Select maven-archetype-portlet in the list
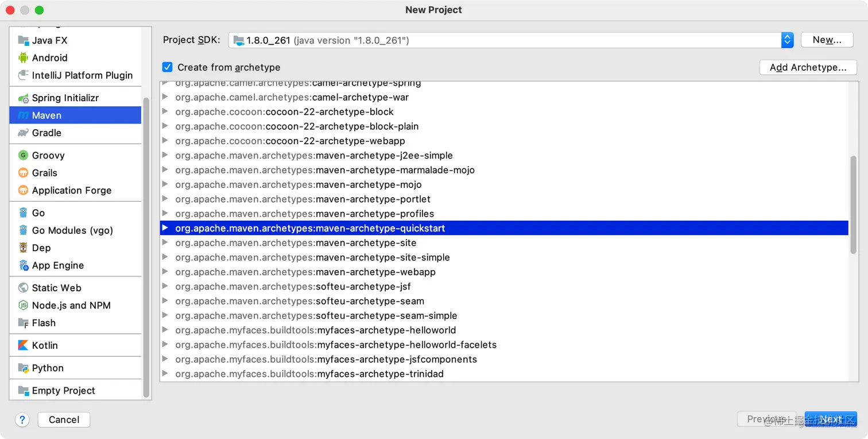 [x=503, y=199]
